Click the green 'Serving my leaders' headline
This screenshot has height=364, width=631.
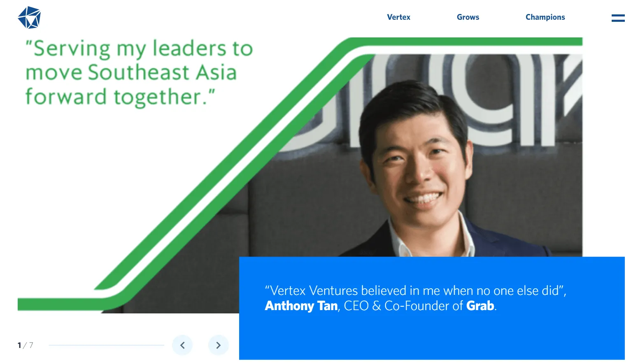pyautogui.click(x=139, y=73)
